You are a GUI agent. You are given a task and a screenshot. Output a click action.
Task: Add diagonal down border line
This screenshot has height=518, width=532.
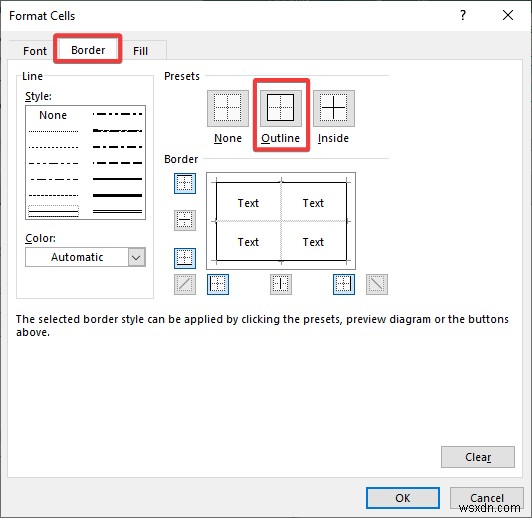click(377, 284)
